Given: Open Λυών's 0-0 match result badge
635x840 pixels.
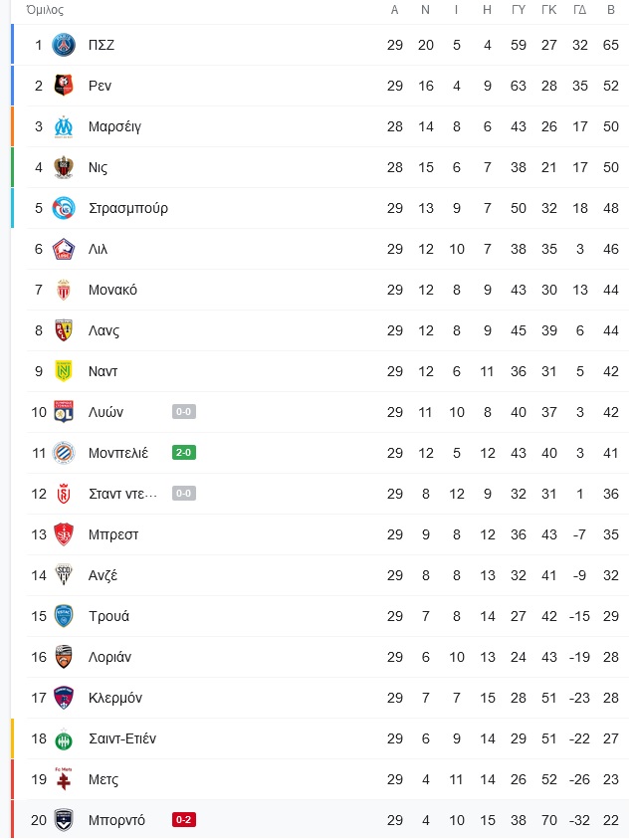Looking at the screenshot, I should click(184, 411).
